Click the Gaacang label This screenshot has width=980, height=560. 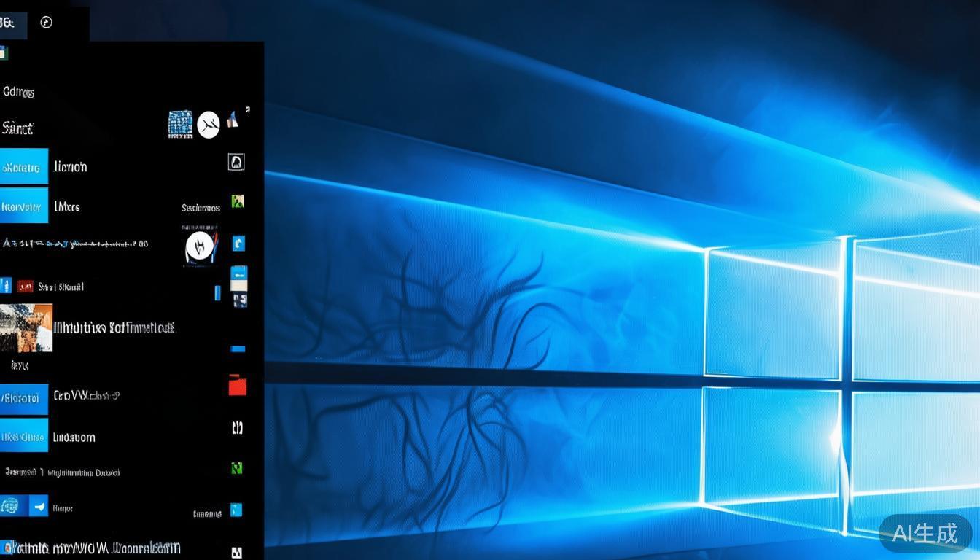coord(207,513)
